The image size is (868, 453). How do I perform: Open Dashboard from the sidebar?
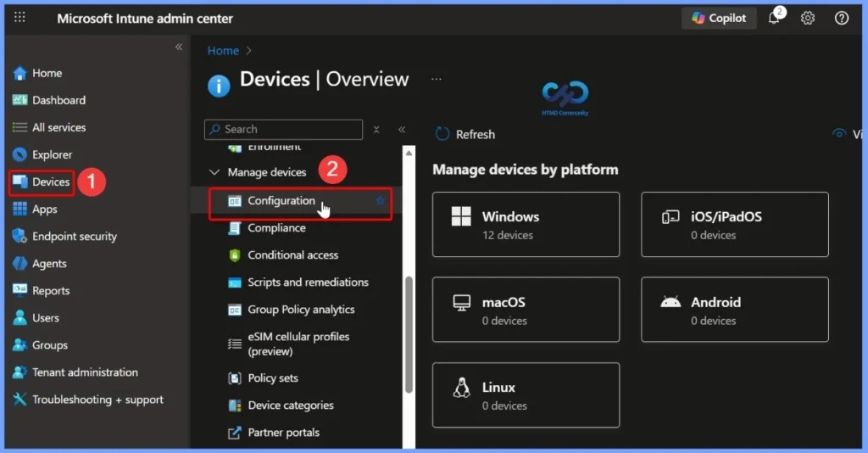[58, 100]
